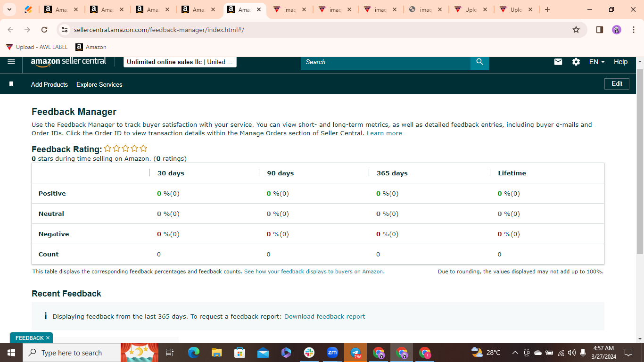This screenshot has height=362, width=644.
Task: Open the Amazon bookmark in bookmarks bar
Action: (91, 47)
